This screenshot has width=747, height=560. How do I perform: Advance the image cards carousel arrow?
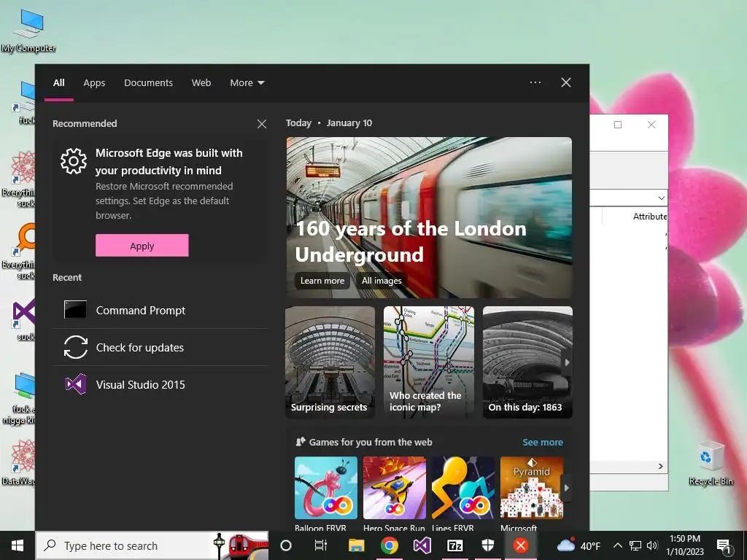pyautogui.click(x=567, y=362)
